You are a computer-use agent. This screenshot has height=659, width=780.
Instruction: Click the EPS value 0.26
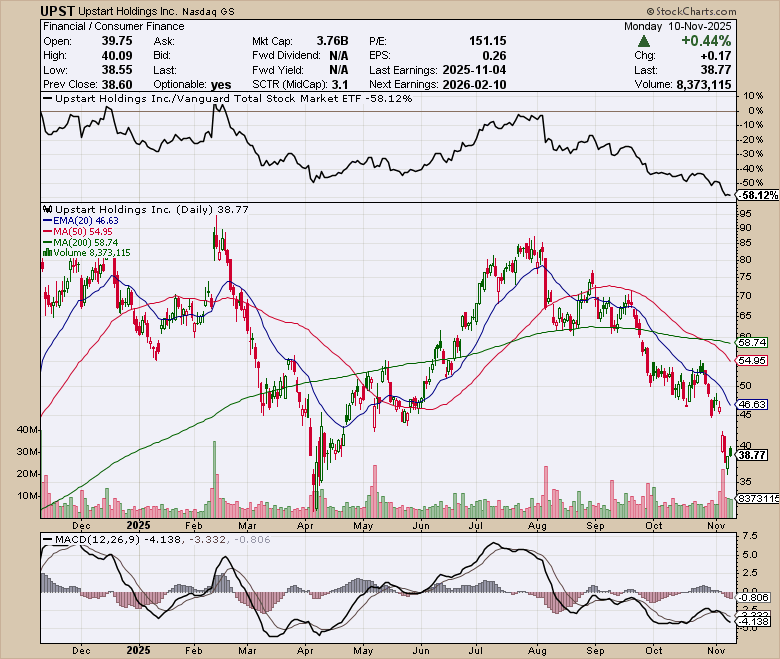click(494, 55)
